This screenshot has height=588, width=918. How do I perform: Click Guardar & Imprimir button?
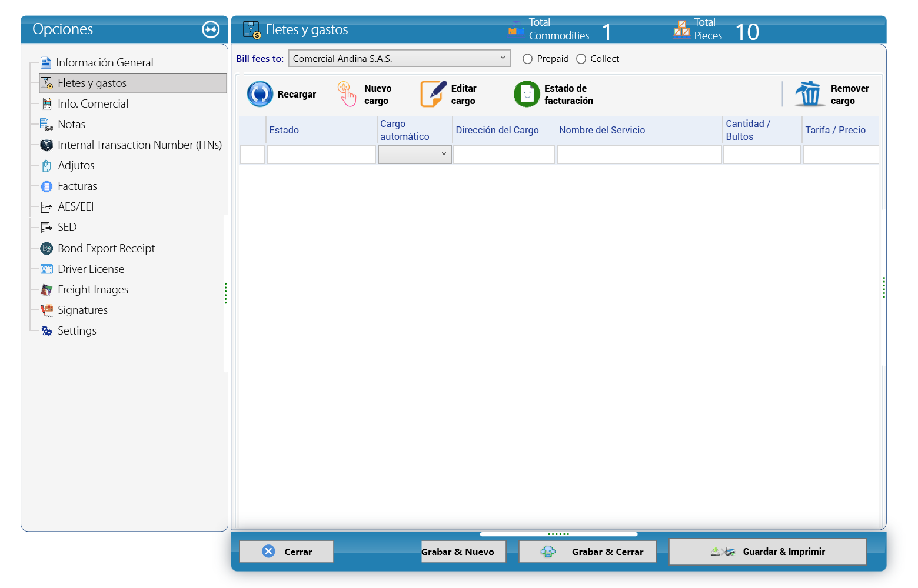pyautogui.click(x=767, y=552)
